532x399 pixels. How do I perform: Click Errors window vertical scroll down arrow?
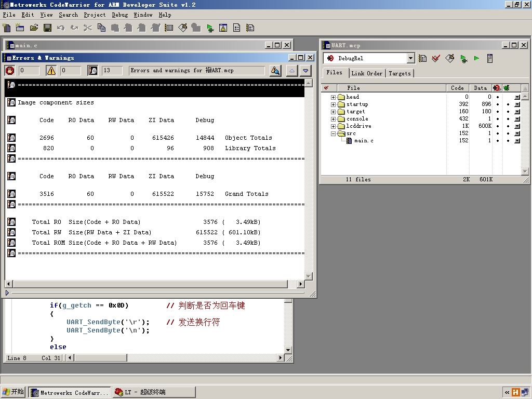309,276
